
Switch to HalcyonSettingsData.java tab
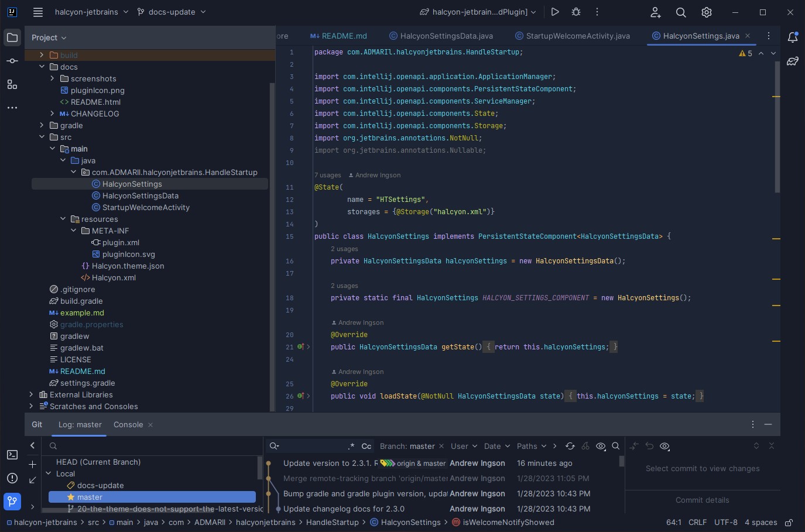click(x=441, y=36)
